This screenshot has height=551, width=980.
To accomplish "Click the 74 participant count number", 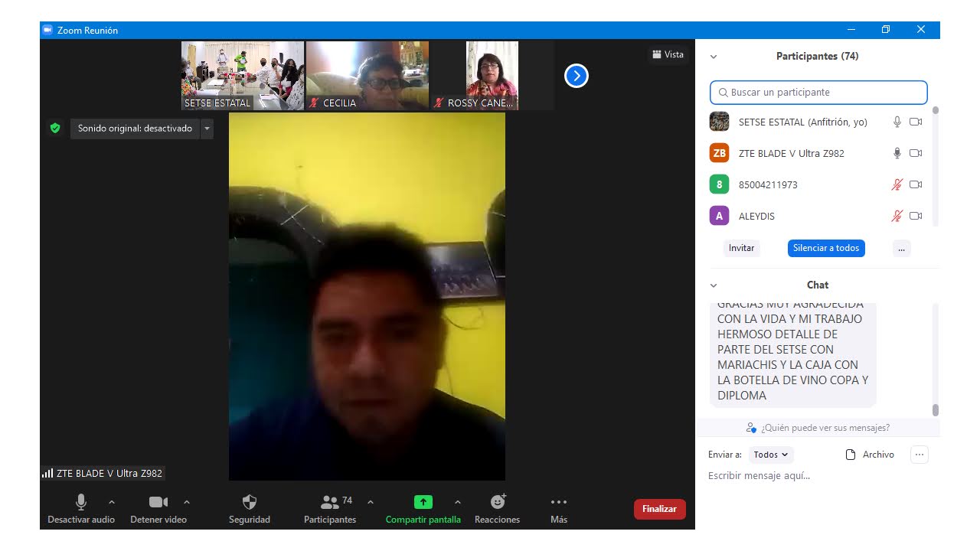I will (x=347, y=500).
